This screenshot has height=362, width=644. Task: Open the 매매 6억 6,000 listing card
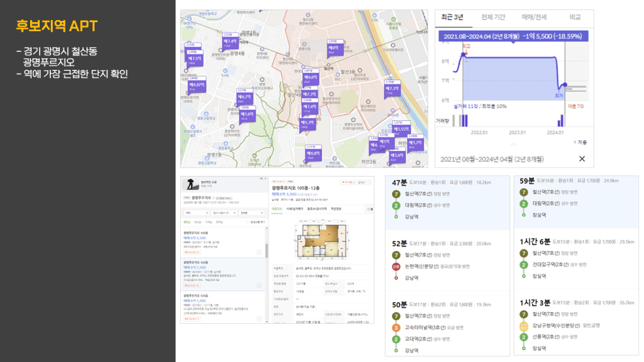coord(222,242)
